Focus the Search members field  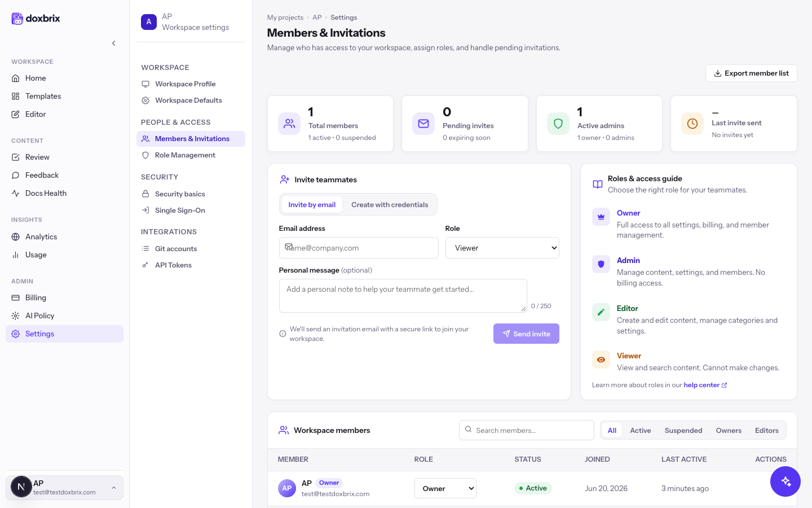pyautogui.click(x=527, y=430)
